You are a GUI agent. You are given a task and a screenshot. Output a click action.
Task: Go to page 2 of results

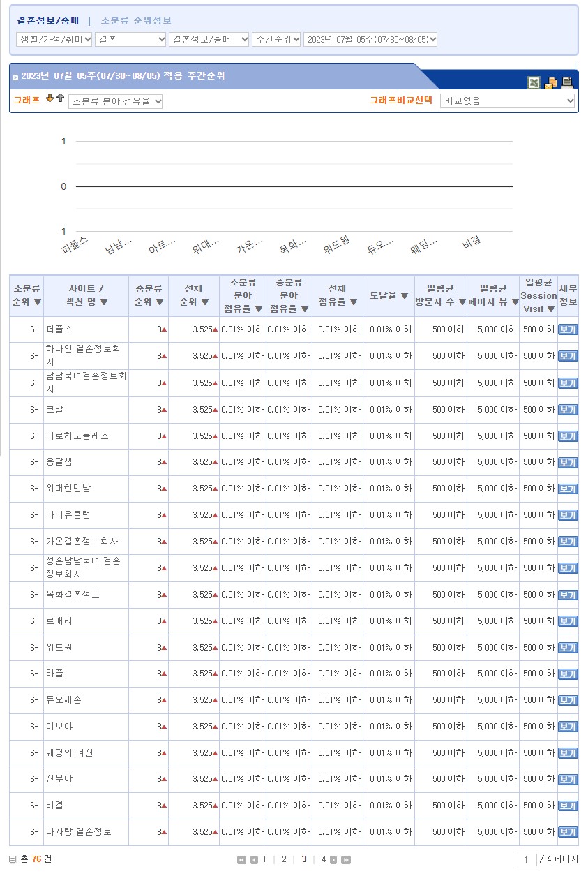pos(284,859)
